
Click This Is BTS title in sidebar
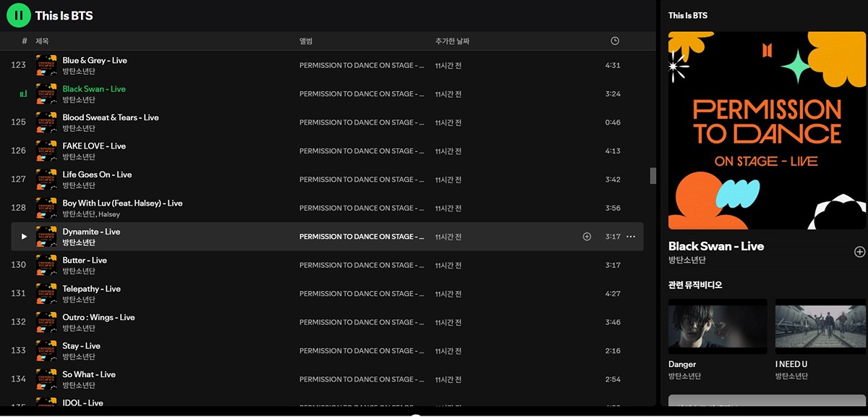688,15
